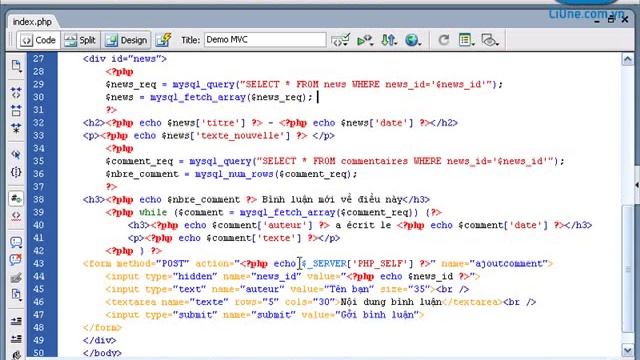The width and height of the screenshot is (640, 360).
Task: Click $_SERVER['PHP_SELF'] in form tag
Action: click(x=358, y=264)
